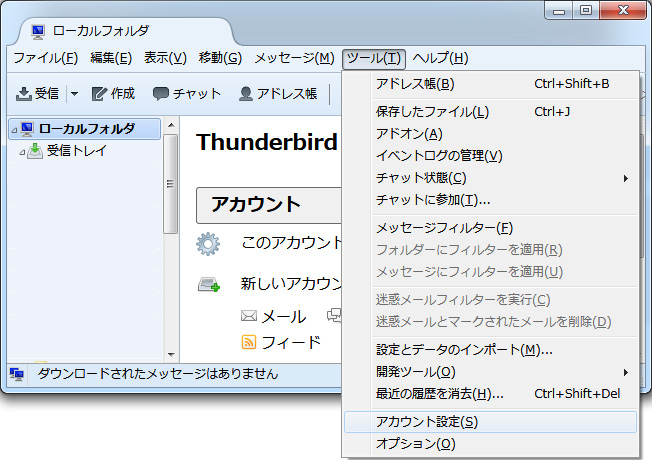652x460 pixels.
Task: Click the Thunderbird heading text
Action: point(267,142)
